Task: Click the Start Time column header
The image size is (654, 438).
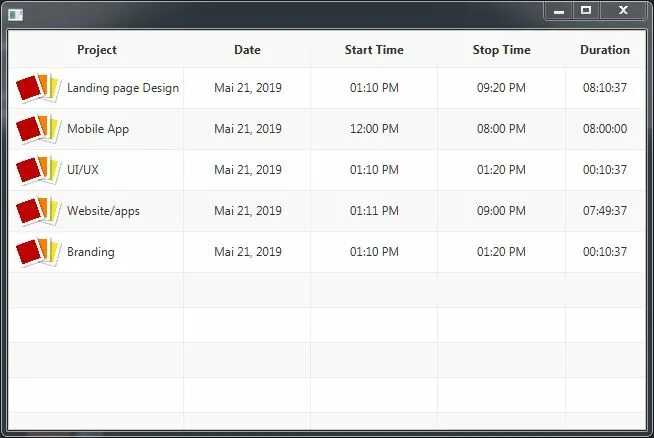Action: pos(374,50)
